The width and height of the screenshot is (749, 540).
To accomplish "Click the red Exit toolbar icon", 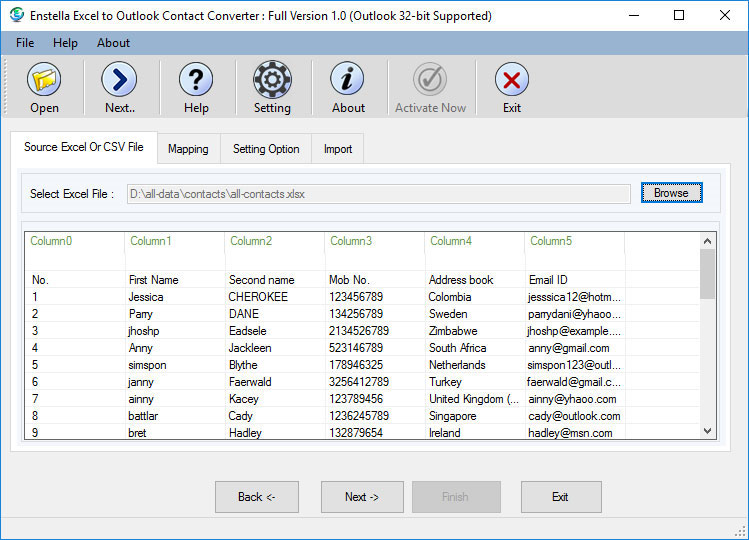I will pos(512,80).
